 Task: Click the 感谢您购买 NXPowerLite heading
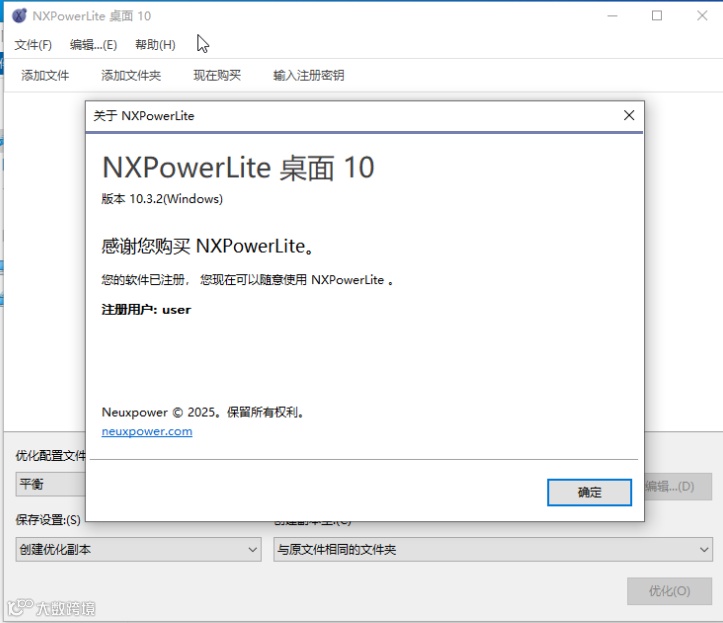click(x=208, y=246)
